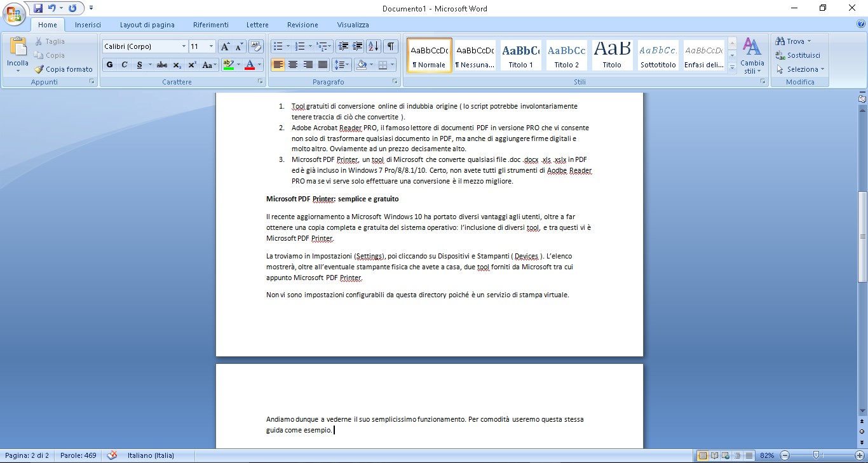Switch to the Layout di pagina tab

(147, 25)
